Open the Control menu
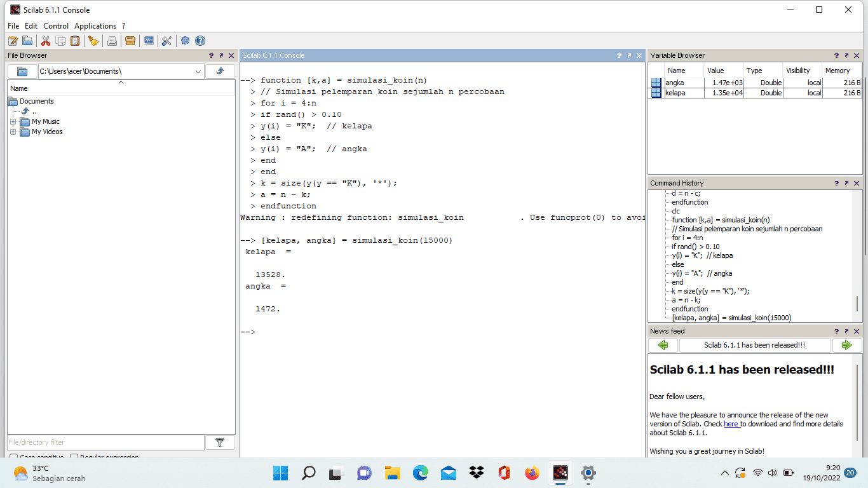The width and height of the screenshot is (868, 488). click(x=56, y=26)
